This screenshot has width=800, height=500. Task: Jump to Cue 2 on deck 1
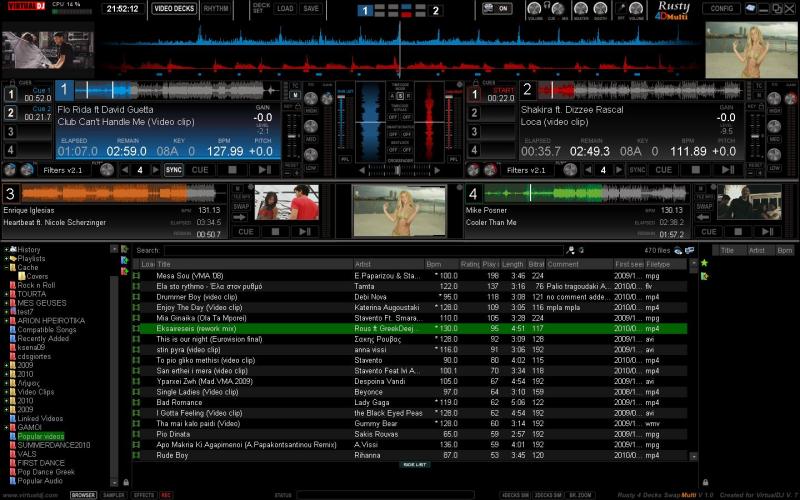[x=11, y=112]
